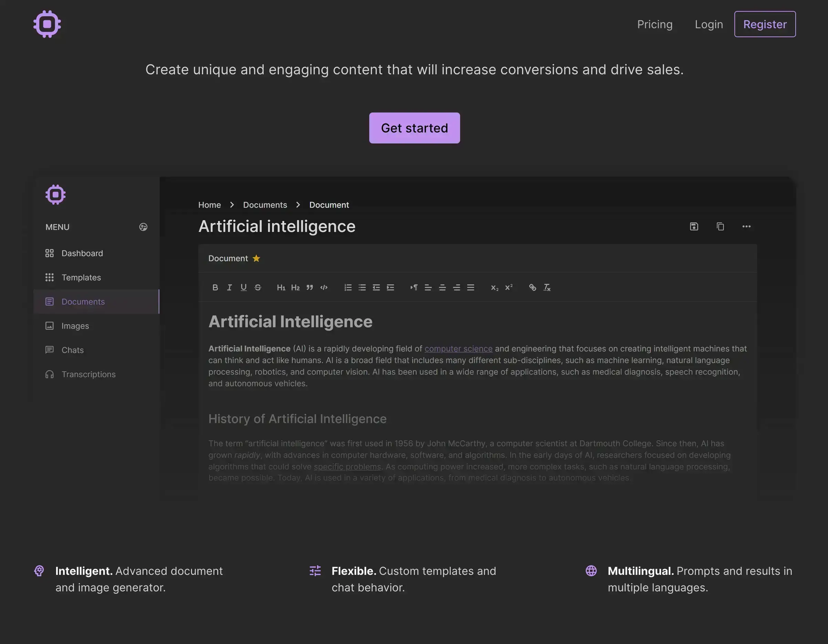828x644 pixels.
Task: Toggle bold formatting
Action: tap(215, 287)
